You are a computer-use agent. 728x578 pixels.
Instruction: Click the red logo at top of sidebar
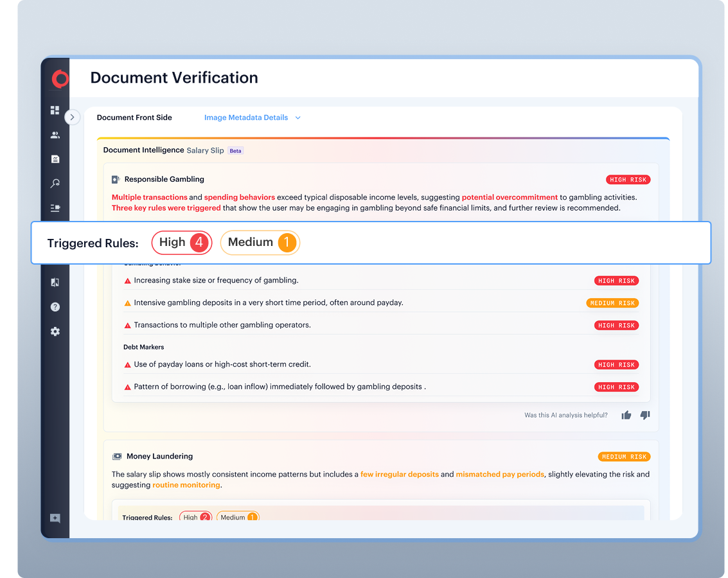(60, 78)
